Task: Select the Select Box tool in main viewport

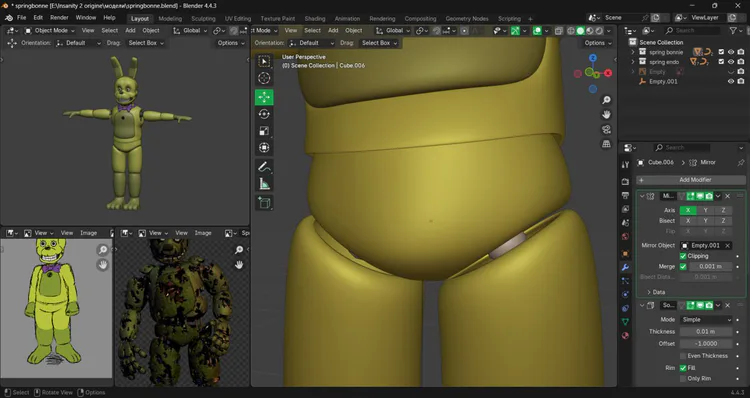Action: (264, 61)
